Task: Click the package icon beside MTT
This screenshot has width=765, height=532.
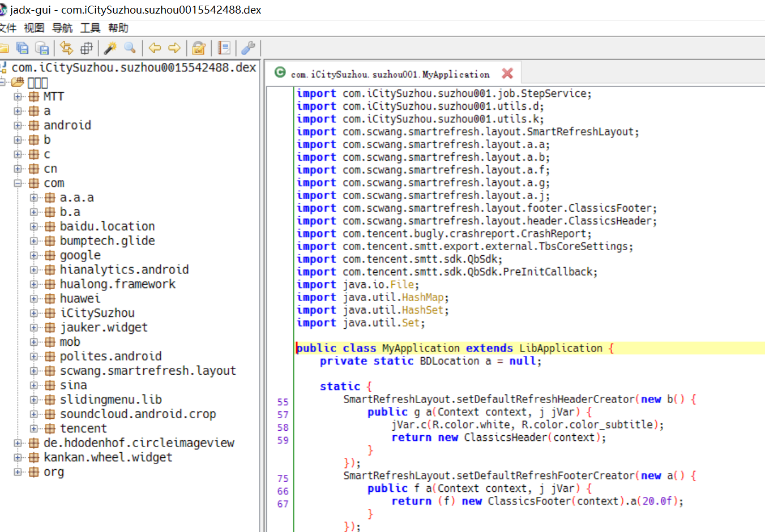Action: coord(34,97)
